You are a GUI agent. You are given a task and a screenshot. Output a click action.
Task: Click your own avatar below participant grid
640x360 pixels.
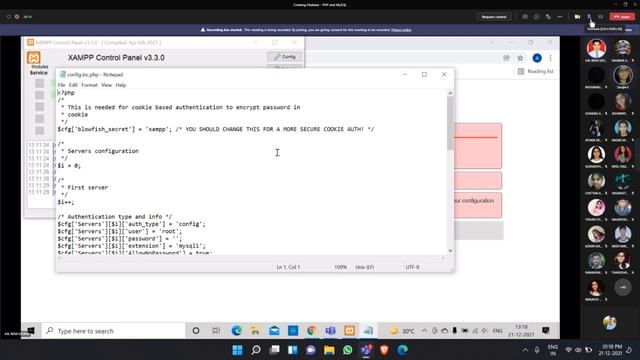click(x=609, y=322)
